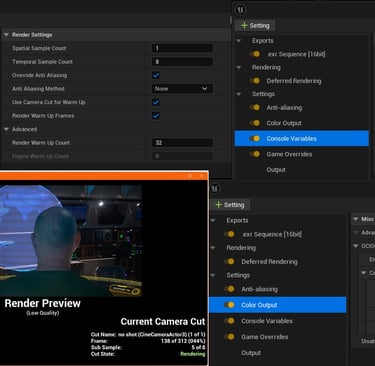Click the Unreal Engine logo above upper Setting button
The image size is (375, 366).
coord(240,9)
